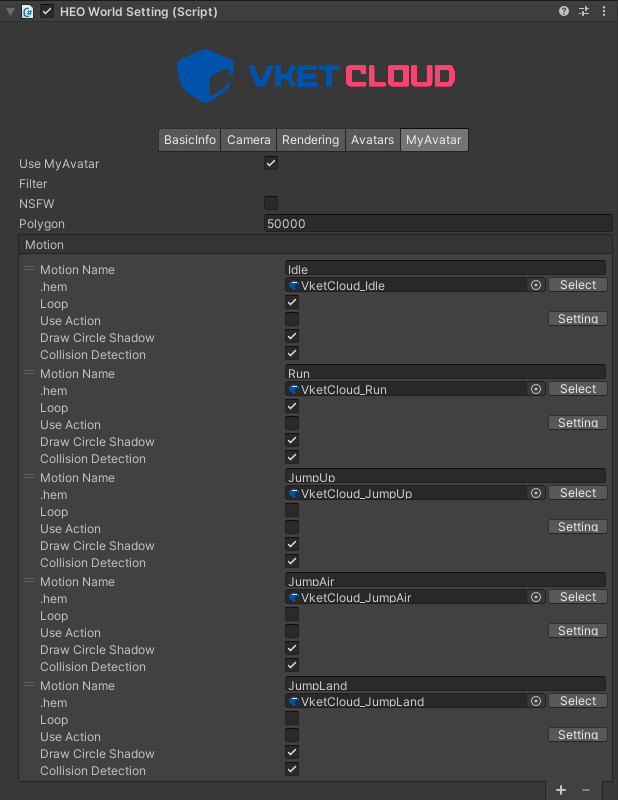Add a new motion with plus icon
The height and width of the screenshot is (800, 618).
(x=561, y=790)
